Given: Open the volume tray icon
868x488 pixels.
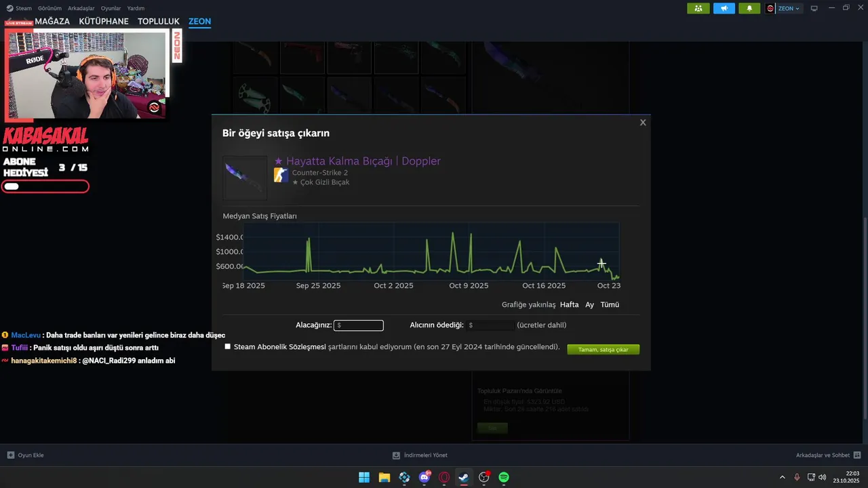Looking at the screenshot, I should [x=823, y=477].
